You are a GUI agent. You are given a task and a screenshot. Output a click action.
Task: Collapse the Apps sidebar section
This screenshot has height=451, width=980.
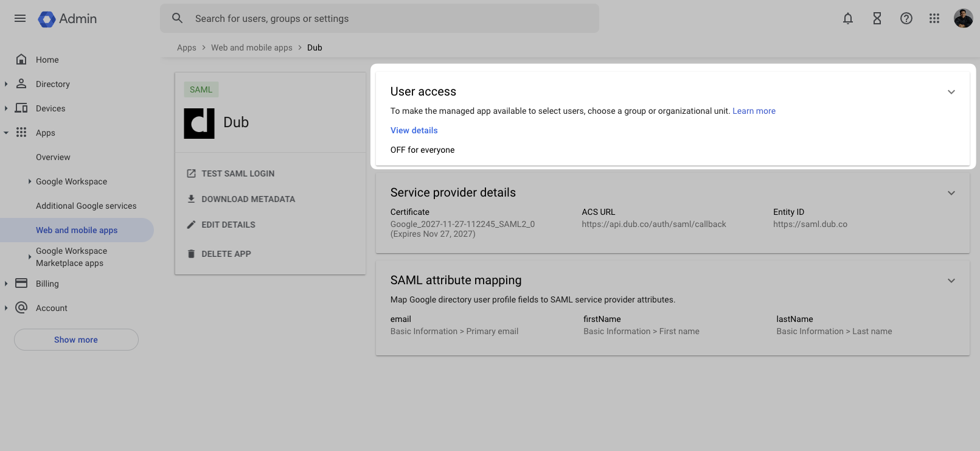click(6, 133)
